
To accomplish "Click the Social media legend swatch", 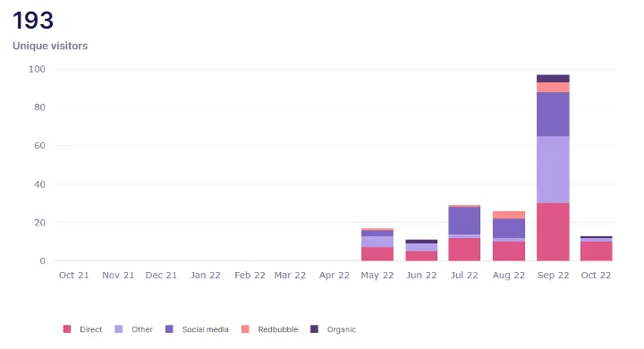I will [x=169, y=328].
